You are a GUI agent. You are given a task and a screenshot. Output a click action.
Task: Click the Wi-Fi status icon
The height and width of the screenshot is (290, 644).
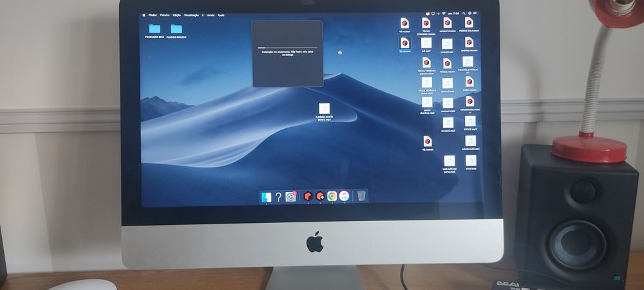coord(444,14)
